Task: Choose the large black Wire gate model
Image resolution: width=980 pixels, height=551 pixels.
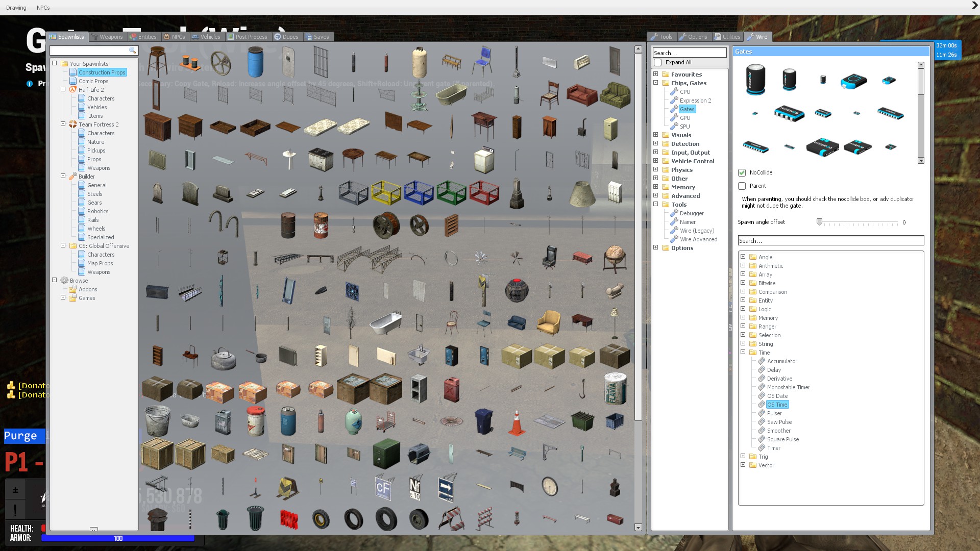Action: [x=755, y=79]
